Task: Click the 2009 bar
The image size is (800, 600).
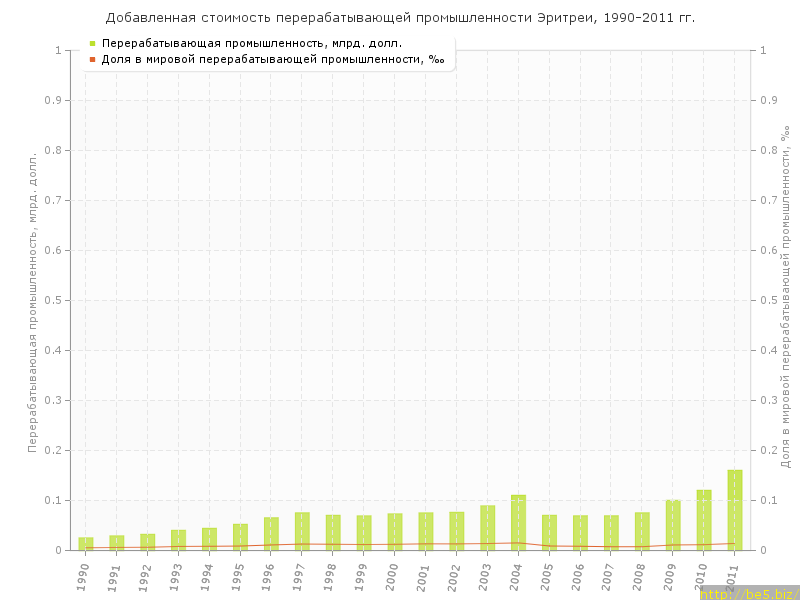Action: click(x=673, y=525)
